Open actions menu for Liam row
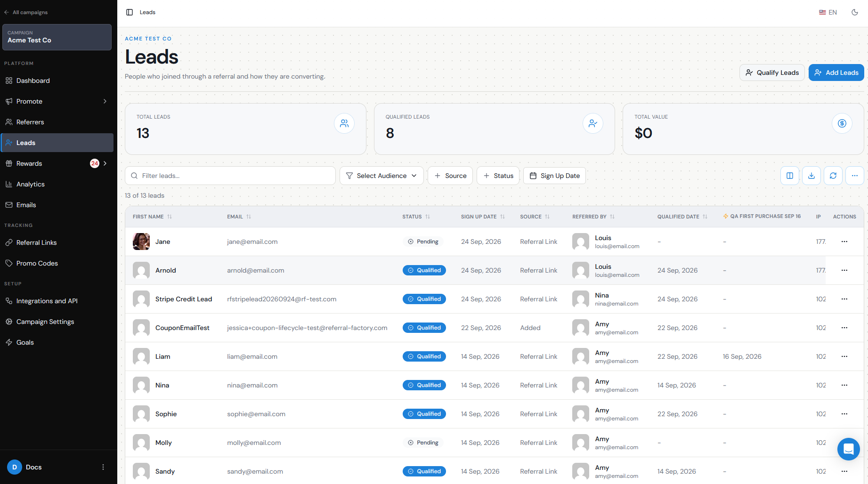 point(844,356)
